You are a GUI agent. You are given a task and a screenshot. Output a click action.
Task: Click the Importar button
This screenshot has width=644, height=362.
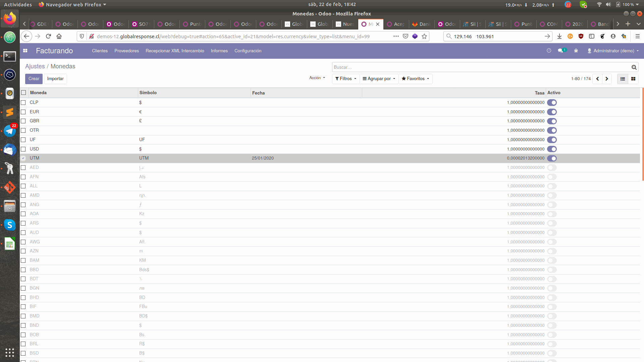(x=55, y=79)
